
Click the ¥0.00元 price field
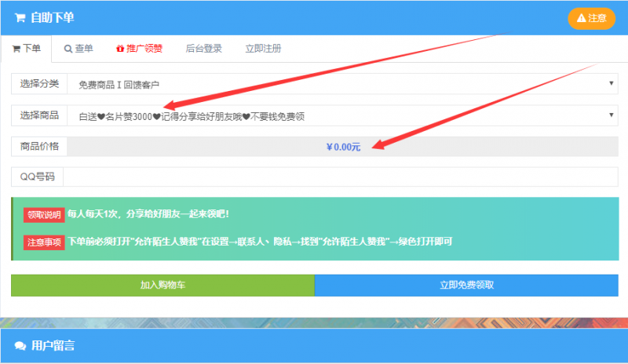[343, 147]
